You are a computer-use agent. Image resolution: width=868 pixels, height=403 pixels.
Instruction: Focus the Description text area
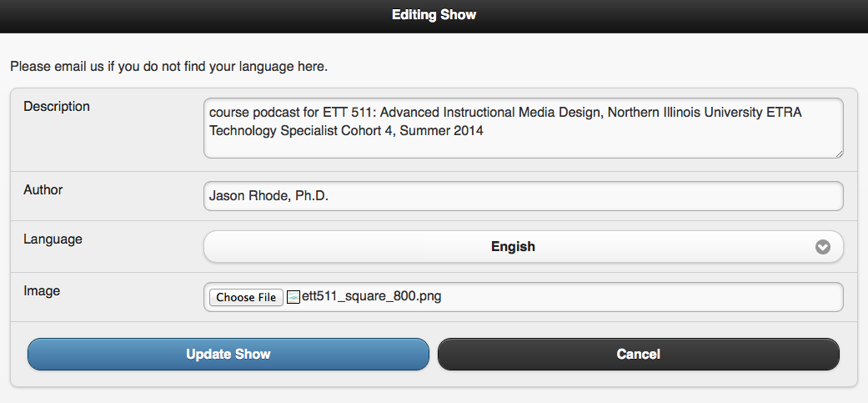coord(523,128)
